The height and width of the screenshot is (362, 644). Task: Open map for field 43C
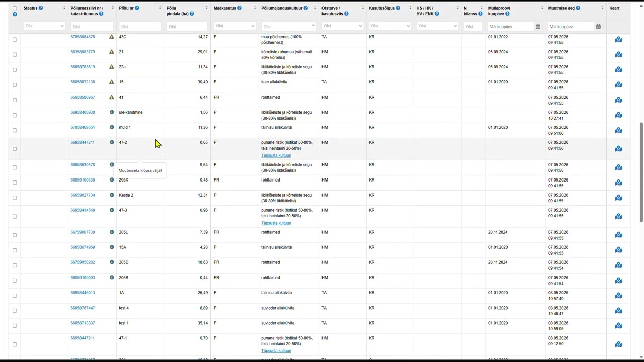tap(618, 40)
